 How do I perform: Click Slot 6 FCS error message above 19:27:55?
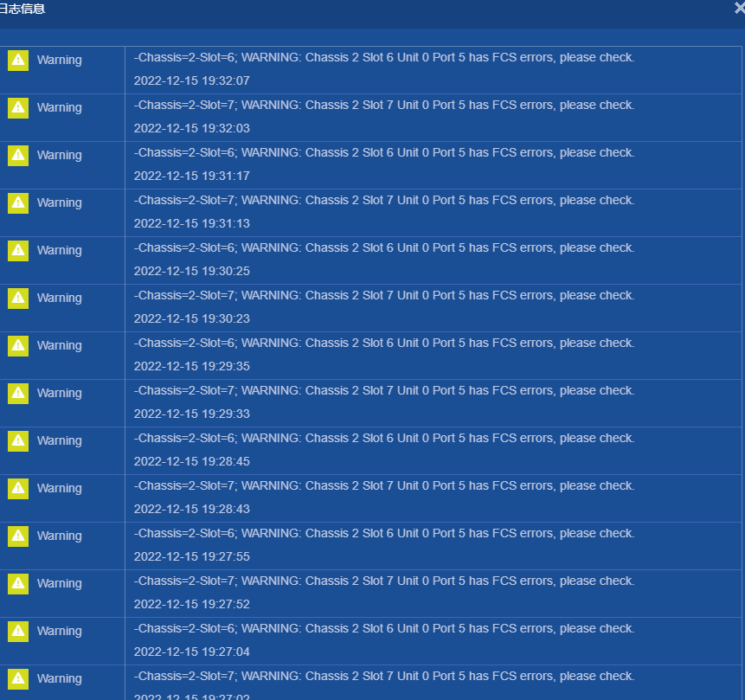(x=384, y=533)
